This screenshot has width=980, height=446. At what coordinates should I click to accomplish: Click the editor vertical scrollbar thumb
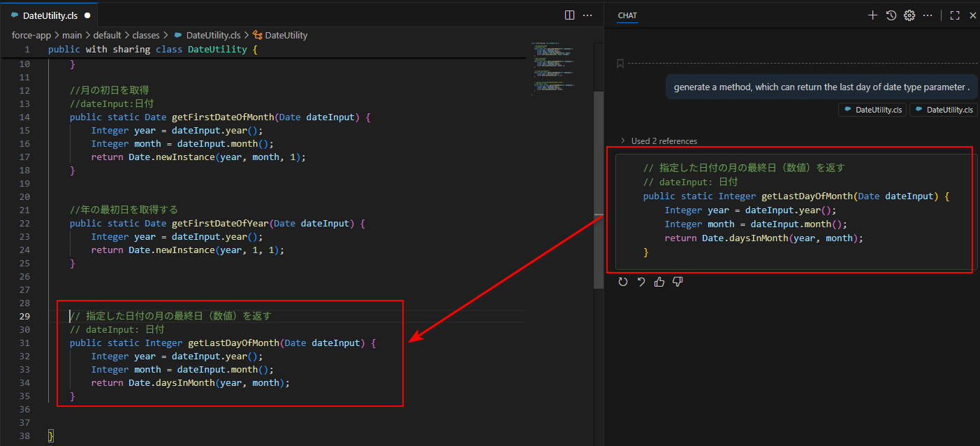coord(598,189)
